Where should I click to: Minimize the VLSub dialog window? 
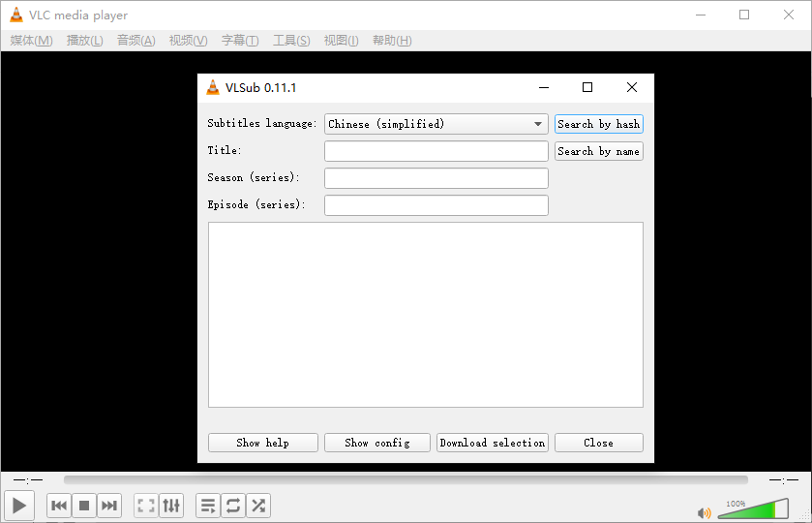544,87
